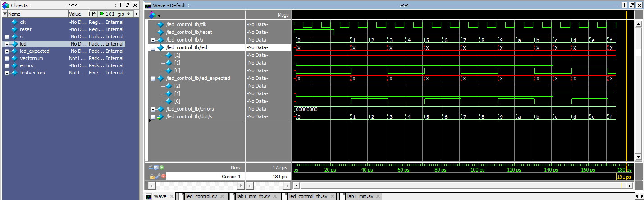Close the led_control.sv tab
644x200 pixels.
pyautogui.click(x=222, y=197)
